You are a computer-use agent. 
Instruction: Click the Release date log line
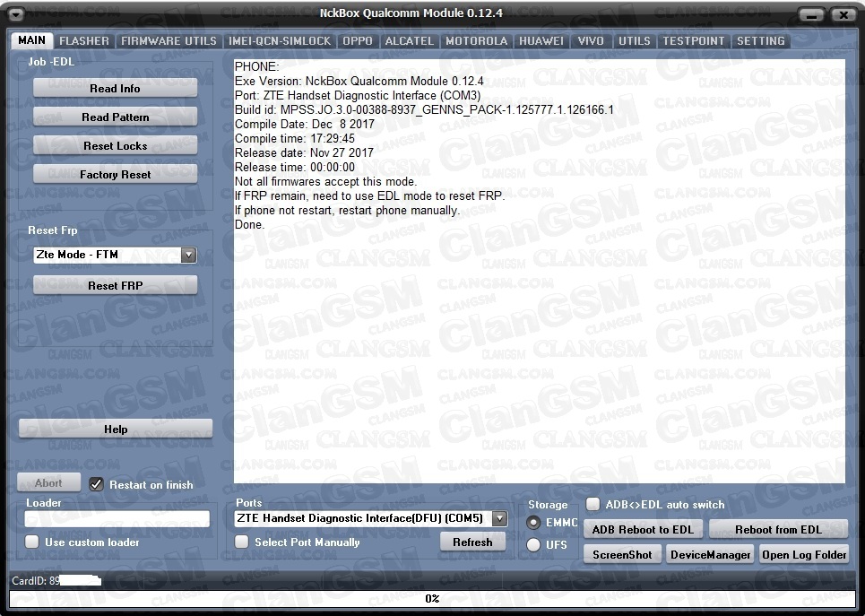tap(304, 153)
